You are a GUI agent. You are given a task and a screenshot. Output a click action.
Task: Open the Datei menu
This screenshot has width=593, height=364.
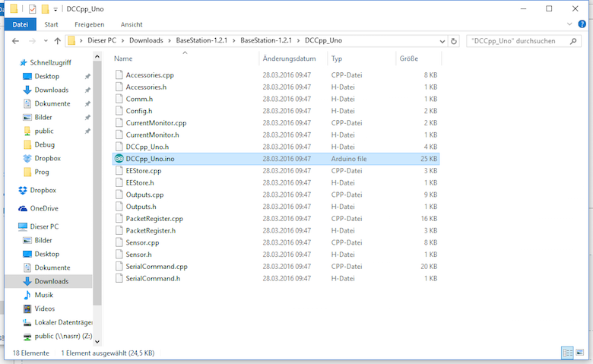20,24
